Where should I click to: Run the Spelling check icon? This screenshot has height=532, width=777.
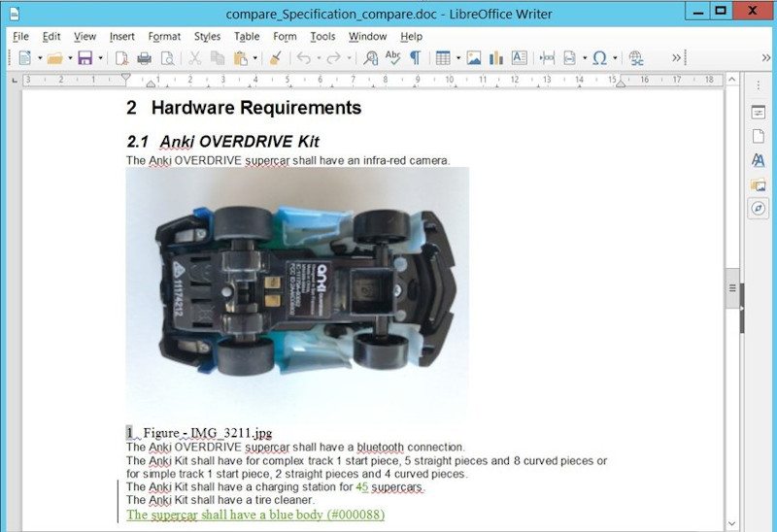[392, 58]
